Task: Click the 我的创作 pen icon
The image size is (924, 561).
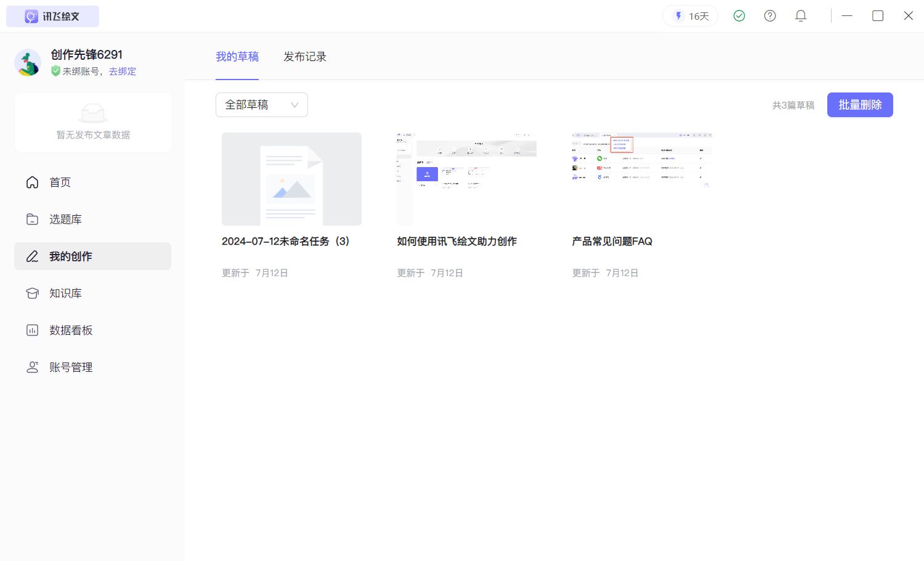Action: [33, 256]
